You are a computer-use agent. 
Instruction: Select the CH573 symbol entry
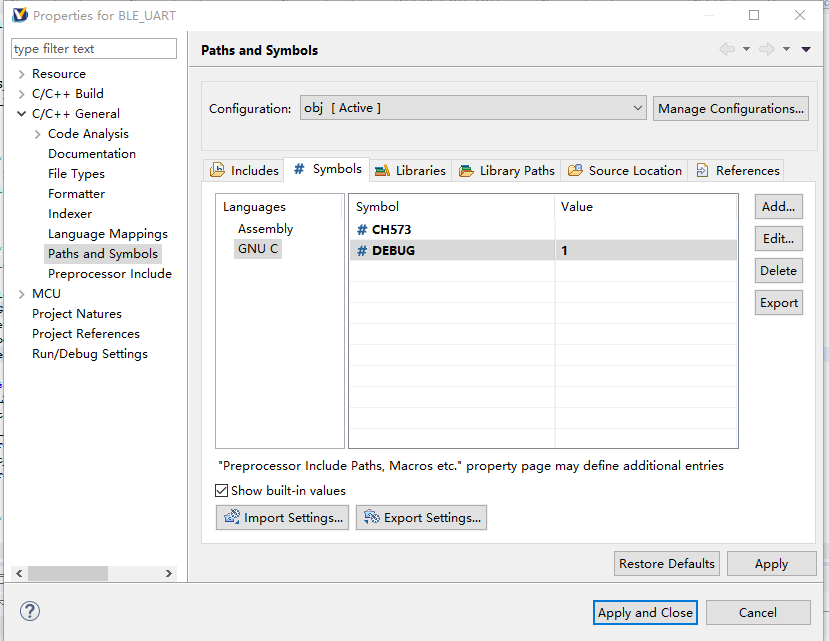391,229
